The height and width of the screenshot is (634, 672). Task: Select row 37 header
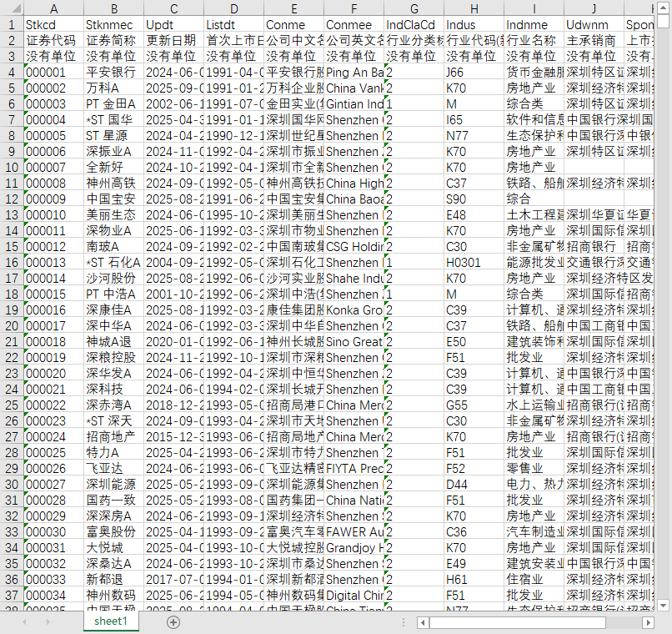tap(12, 596)
